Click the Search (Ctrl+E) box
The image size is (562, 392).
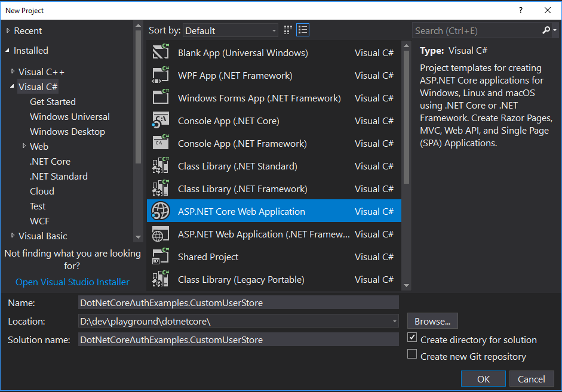point(477,31)
